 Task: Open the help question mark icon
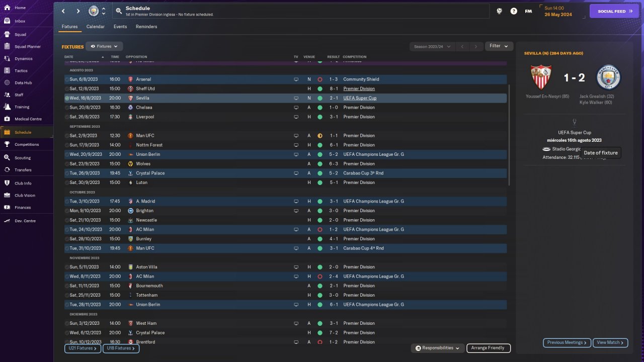coord(514,11)
